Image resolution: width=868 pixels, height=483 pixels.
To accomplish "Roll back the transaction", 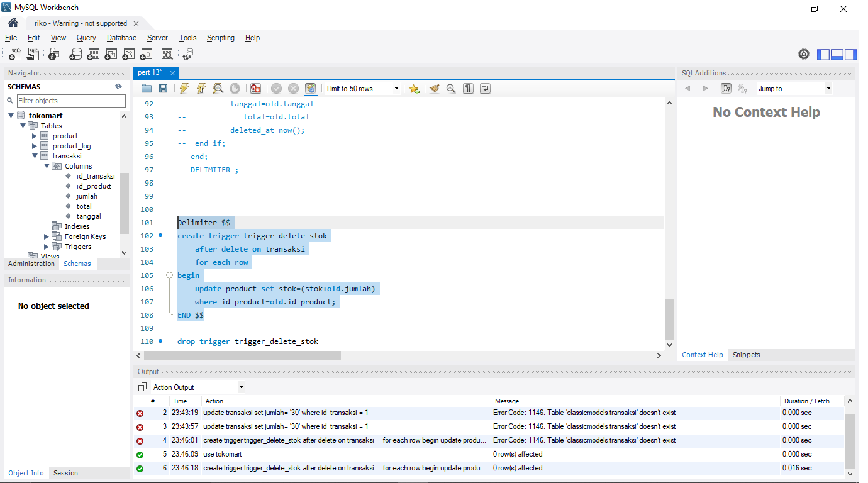I will click(x=293, y=89).
